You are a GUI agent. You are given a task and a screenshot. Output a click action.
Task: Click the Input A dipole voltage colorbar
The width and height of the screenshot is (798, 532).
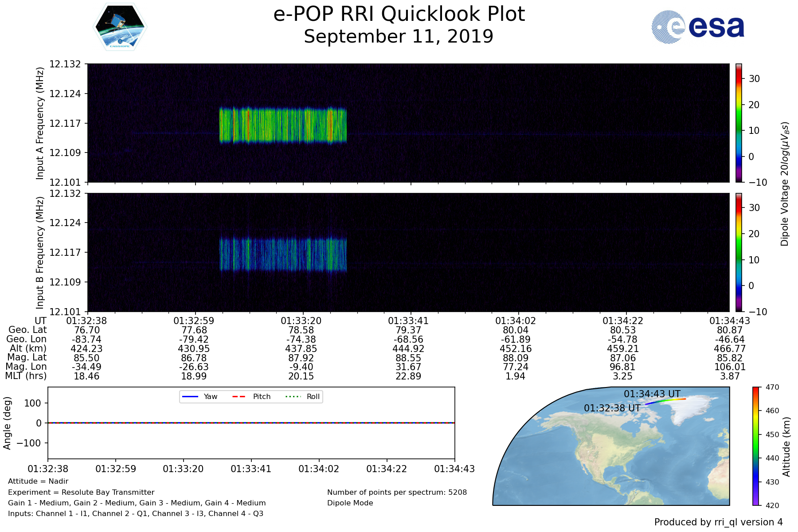pyautogui.click(x=739, y=123)
